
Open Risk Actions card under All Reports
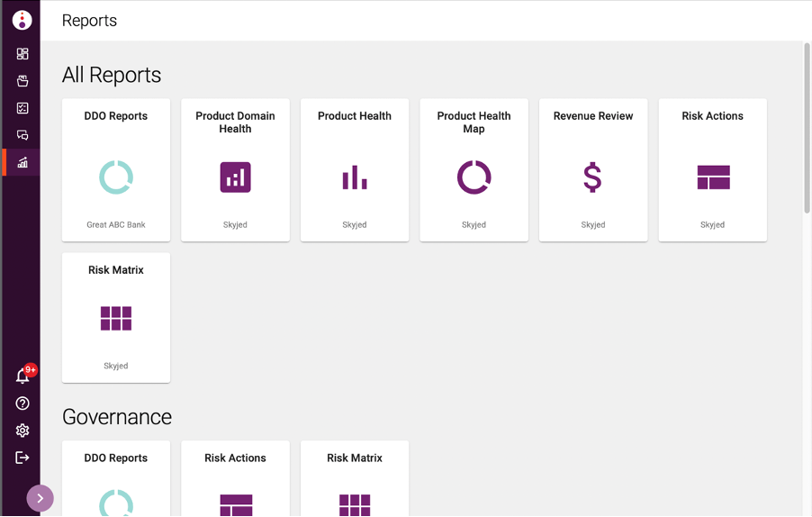point(712,170)
